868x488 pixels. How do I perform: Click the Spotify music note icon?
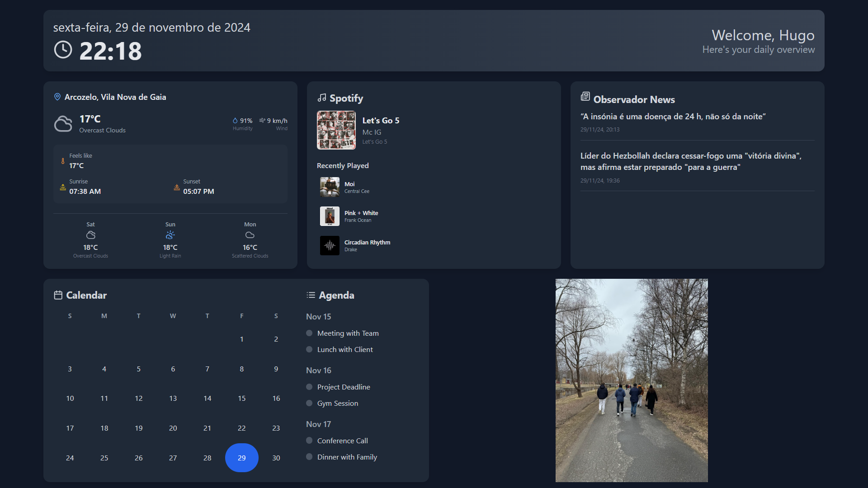(322, 98)
